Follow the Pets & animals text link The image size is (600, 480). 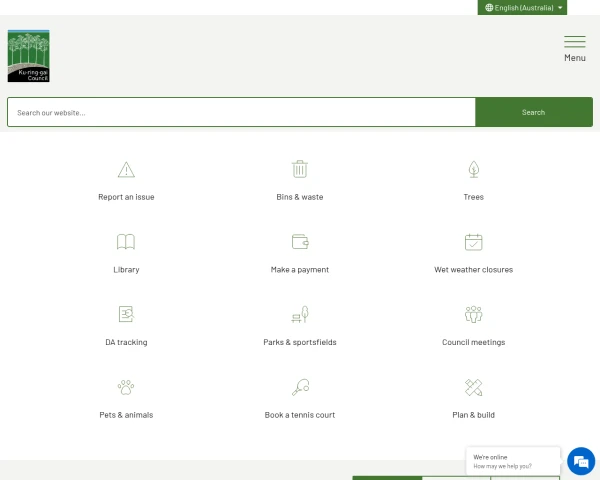coord(126,415)
